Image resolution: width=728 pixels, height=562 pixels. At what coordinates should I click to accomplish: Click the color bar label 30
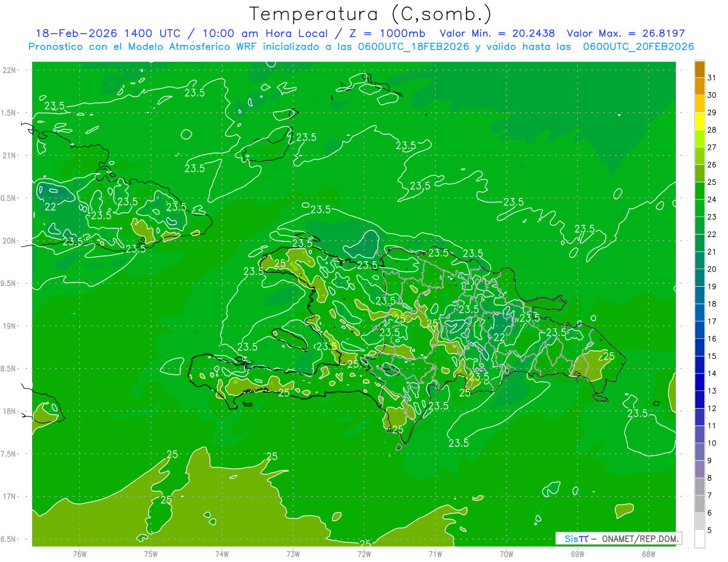pos(712,95)
